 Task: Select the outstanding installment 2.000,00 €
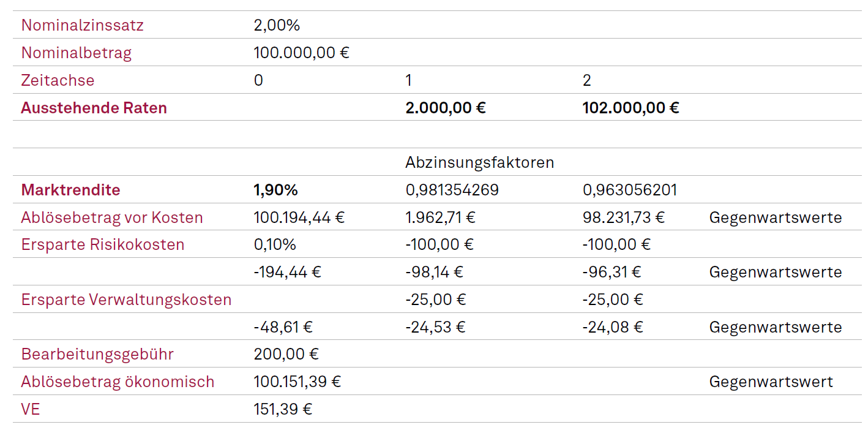click(x=445, y=108)
